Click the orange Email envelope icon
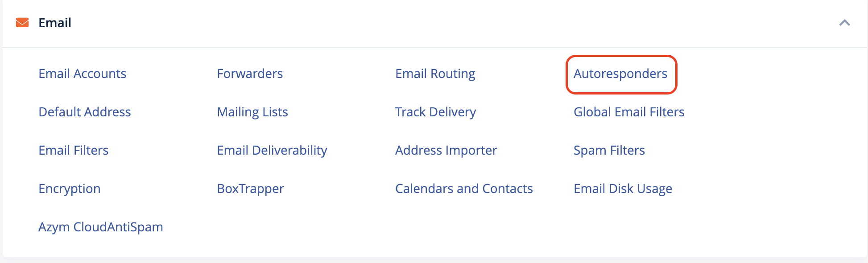The height and width of the screenshot is (263, 868). (22, 23)
